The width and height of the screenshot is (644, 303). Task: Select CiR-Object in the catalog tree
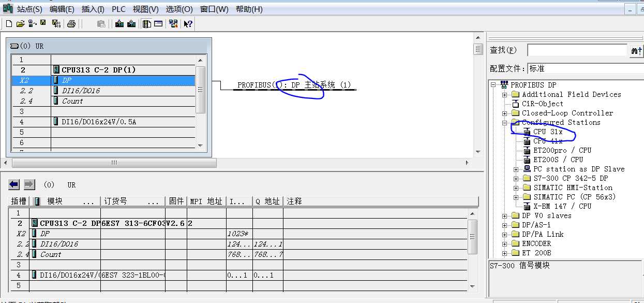pos(543,104)
